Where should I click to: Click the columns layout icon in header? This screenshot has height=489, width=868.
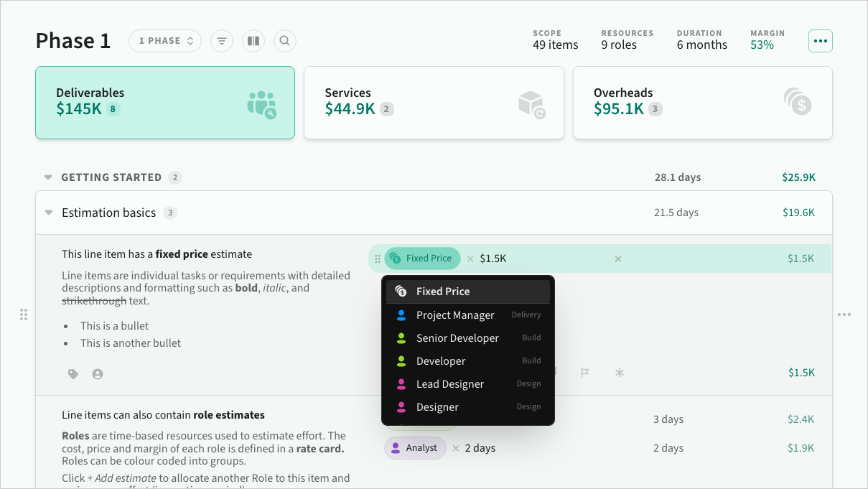click(253, 41)
